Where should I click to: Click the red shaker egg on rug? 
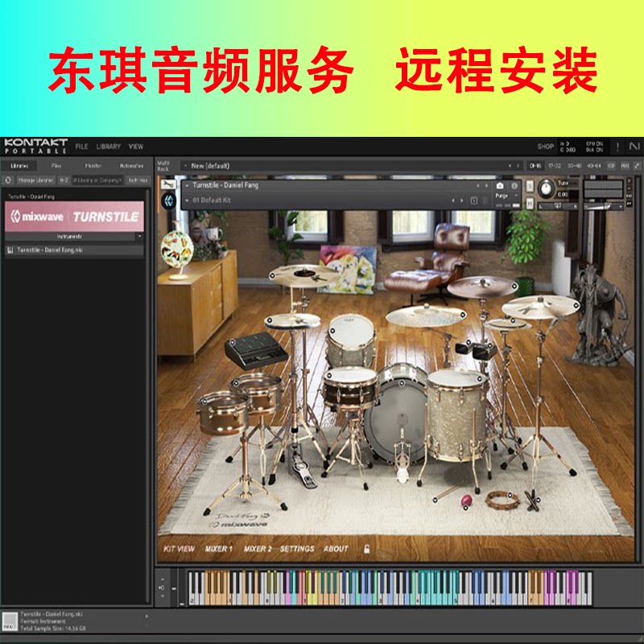click(467, 501)
